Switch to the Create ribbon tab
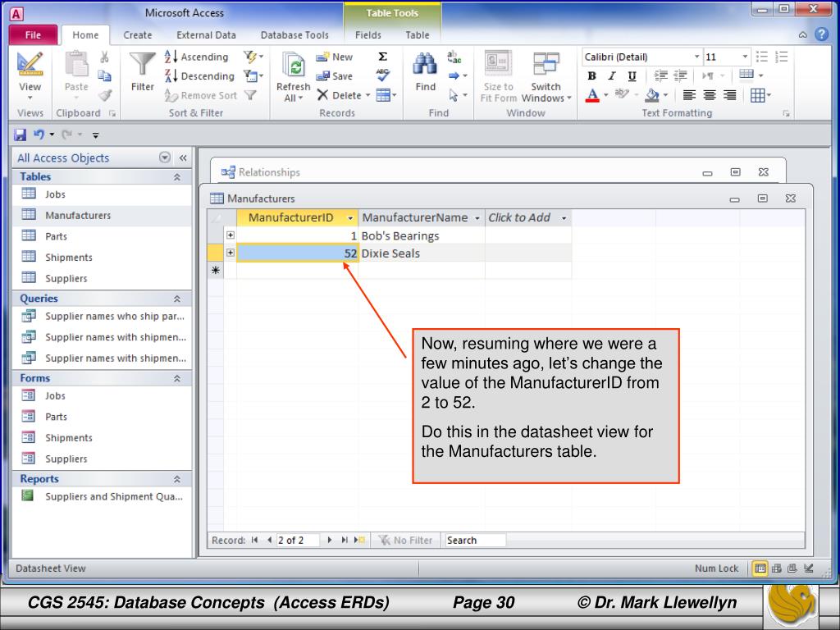The image size is (840, 630). pyautogui.click(x=138, y=34)
